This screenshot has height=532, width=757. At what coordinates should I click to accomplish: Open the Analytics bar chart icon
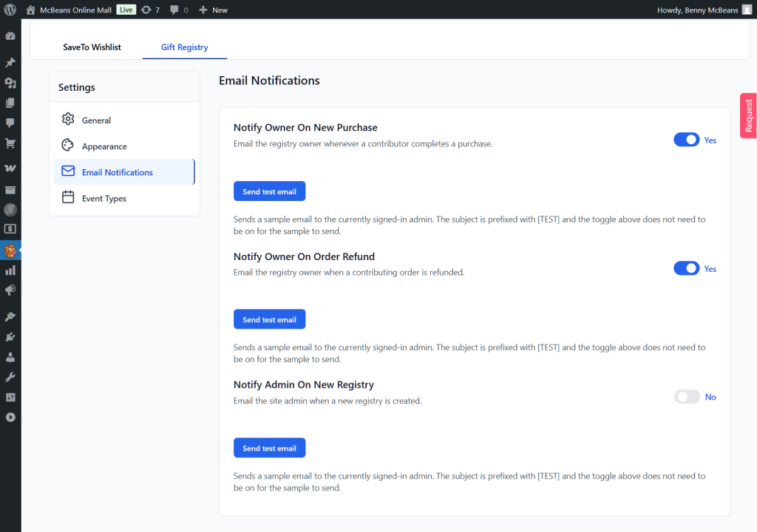coord(10,270)
